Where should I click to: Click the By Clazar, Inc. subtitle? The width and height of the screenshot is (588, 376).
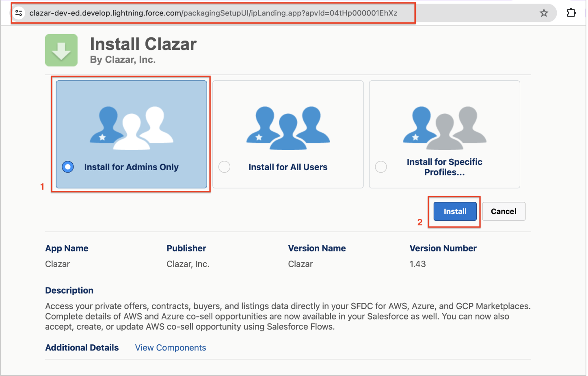pyautogui.click(x=123, y=60)
